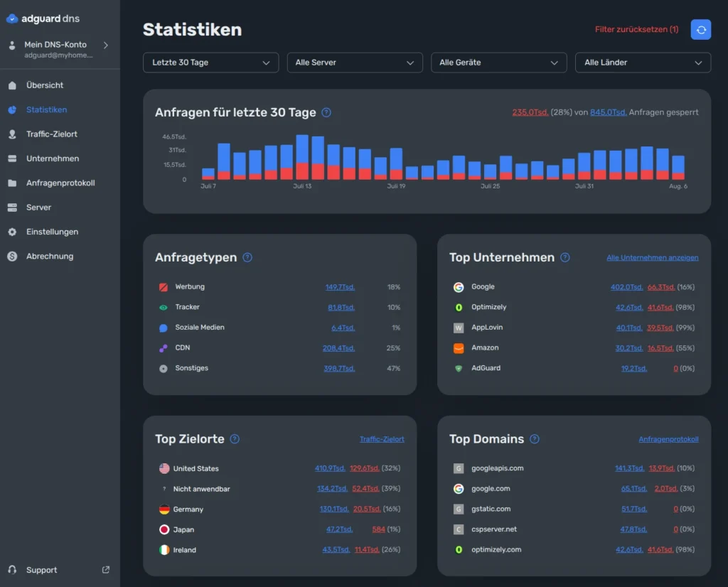Viewport: 728px width, 587px height.
Task: Click Filter zurücksetzen (1) link
Action: pos(636,30)
